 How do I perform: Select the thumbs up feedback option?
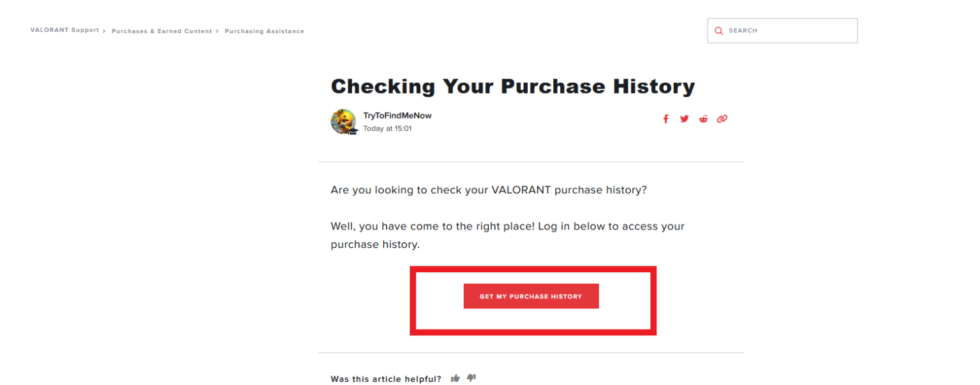pyautogui.click(x=455, y=377)
